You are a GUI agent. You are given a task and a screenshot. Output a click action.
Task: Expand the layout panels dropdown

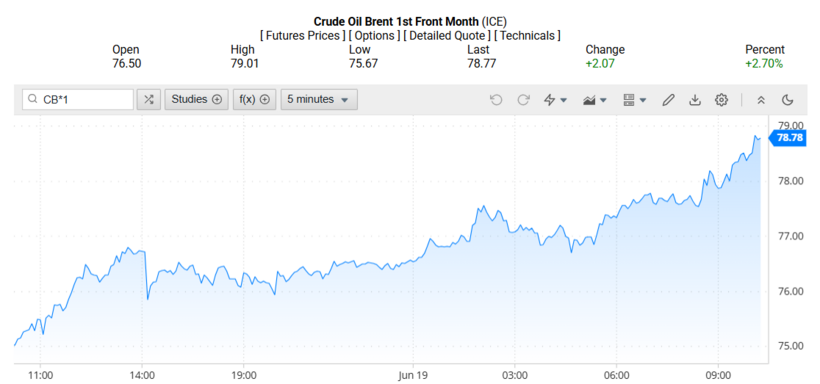pos(643,100)
